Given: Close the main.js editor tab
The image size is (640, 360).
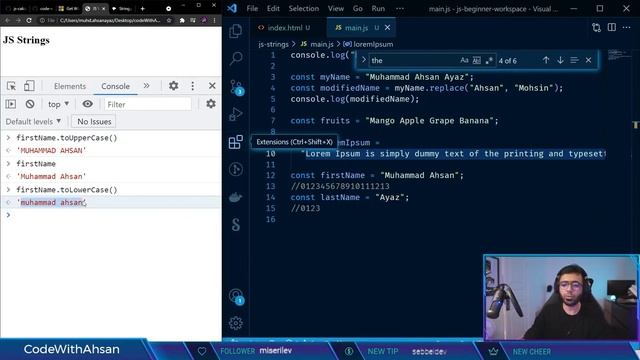Looking at the screenshot, I should click(387, 27).
